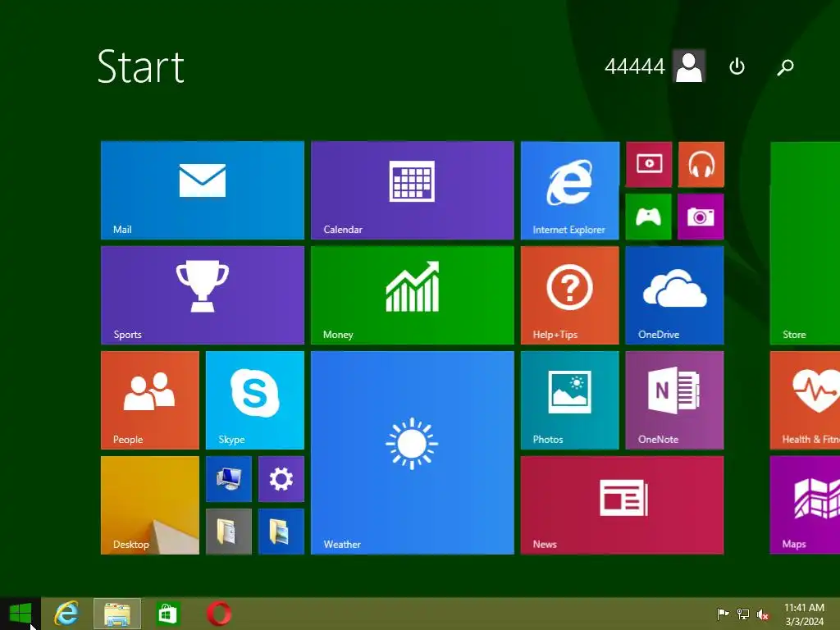840x630 pixels.
Task: Open the Money chart tile
Action: (x=413, y=295)
